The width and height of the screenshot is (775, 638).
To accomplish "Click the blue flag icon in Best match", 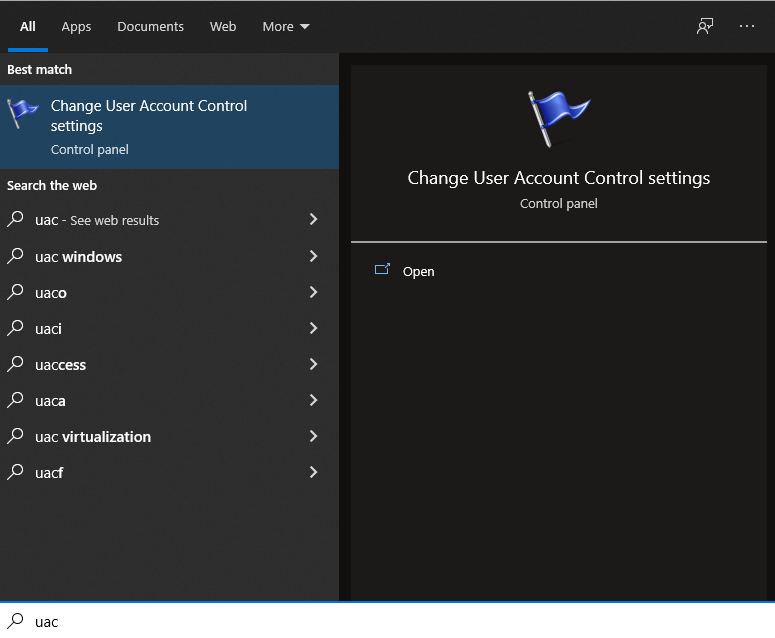I will (x=22, y=113).
